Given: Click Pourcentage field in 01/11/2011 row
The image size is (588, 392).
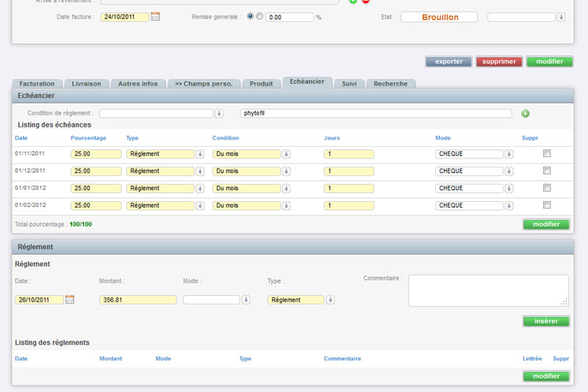Looking at the screenshot, I should pyautogui.click(x=96, y=154).
